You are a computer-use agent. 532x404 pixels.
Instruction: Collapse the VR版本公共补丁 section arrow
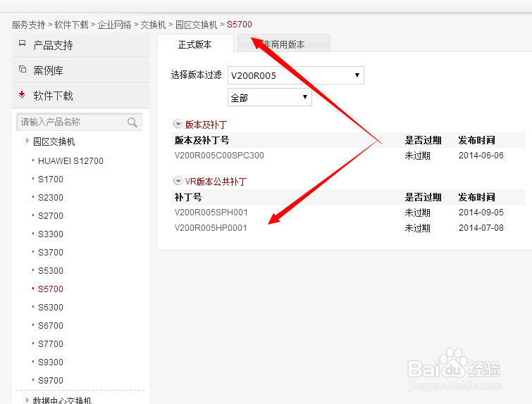(x=178, y=181)
